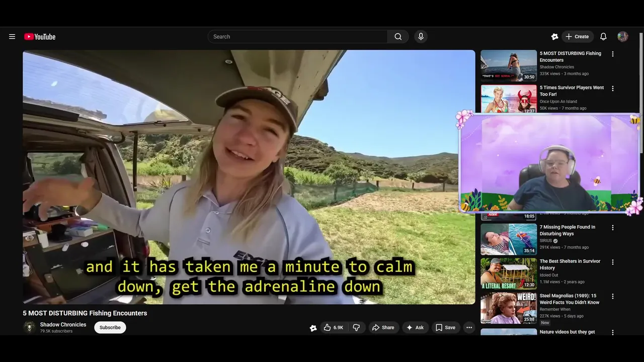Click the Remember When channel name

555,309
